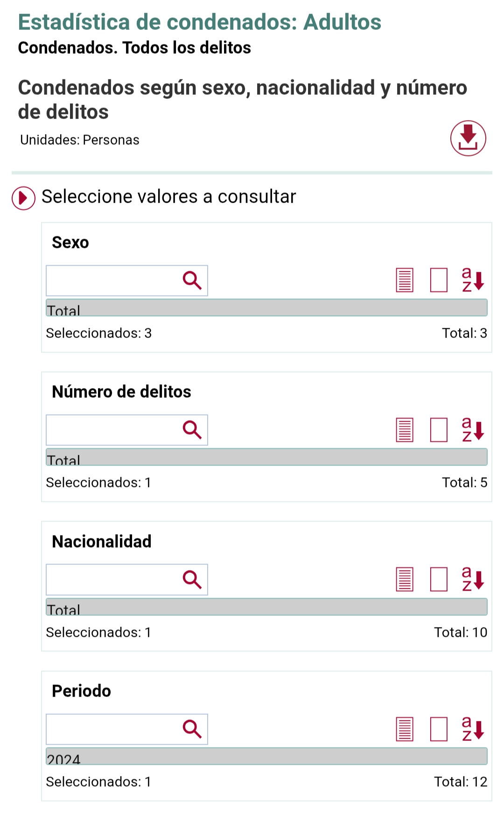Deselect all values in Sexo
This screenshot has height=817, width=504.
coord(438,280)
